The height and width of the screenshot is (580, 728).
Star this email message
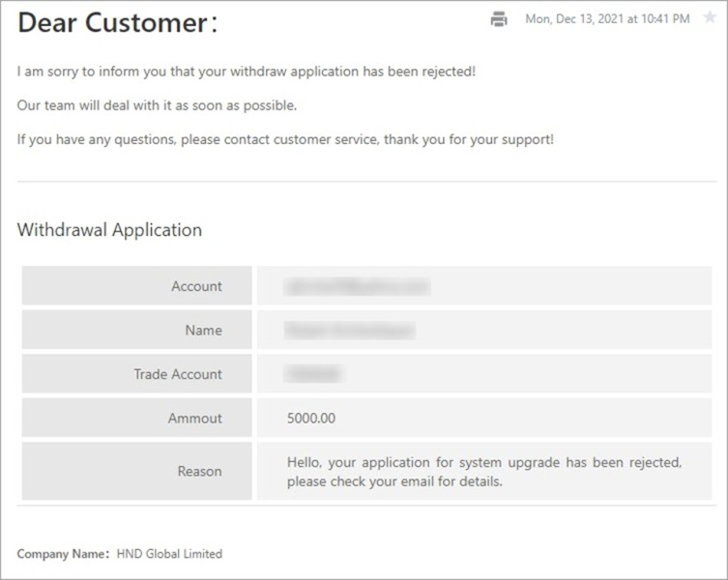coord(710,17)
